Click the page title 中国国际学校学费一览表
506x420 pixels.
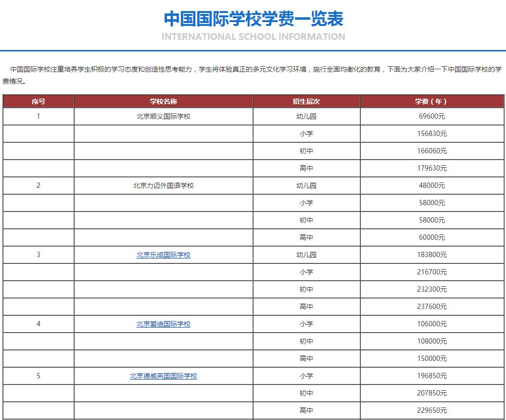pos(253,19)
